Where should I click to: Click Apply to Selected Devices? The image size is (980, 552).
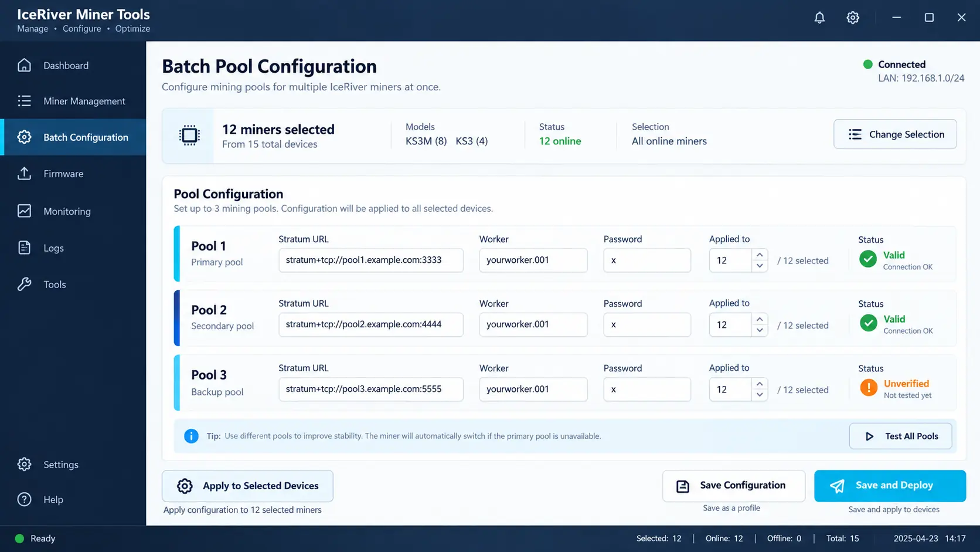(247, 486)
